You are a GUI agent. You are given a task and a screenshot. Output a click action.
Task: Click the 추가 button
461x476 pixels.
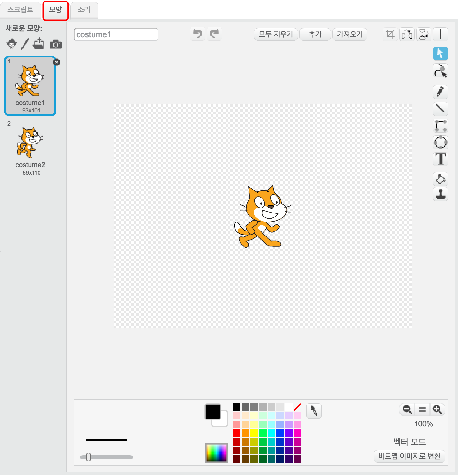click(x=315, y=34)
